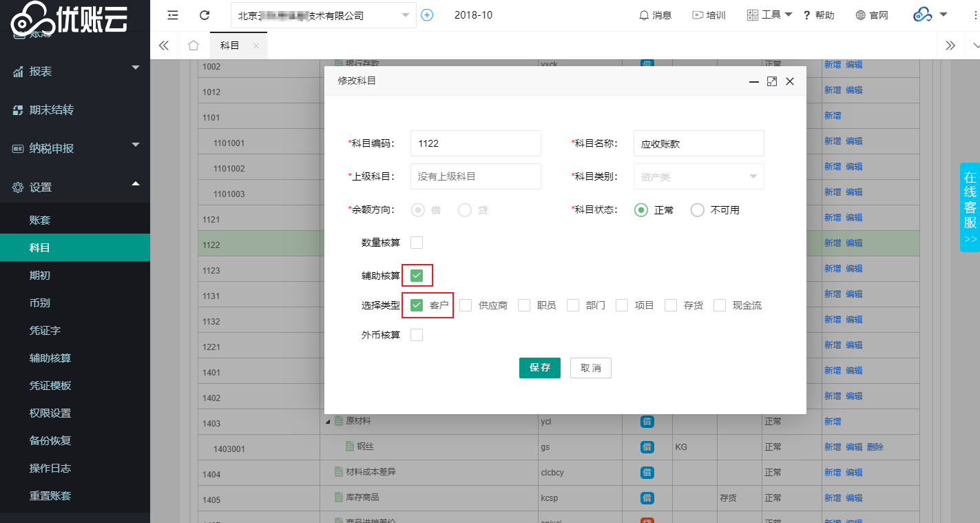Expand the 报表 sidebar menu

click(x=75, y=71)
